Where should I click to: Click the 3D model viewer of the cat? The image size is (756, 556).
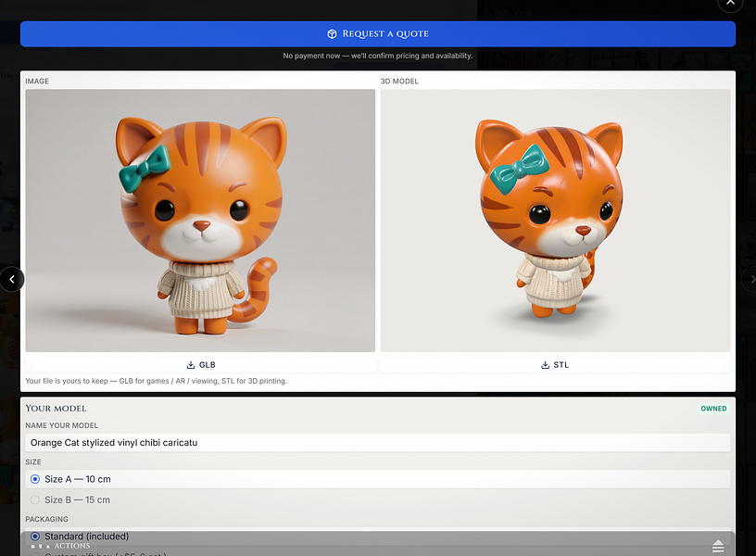coord(556,221)
